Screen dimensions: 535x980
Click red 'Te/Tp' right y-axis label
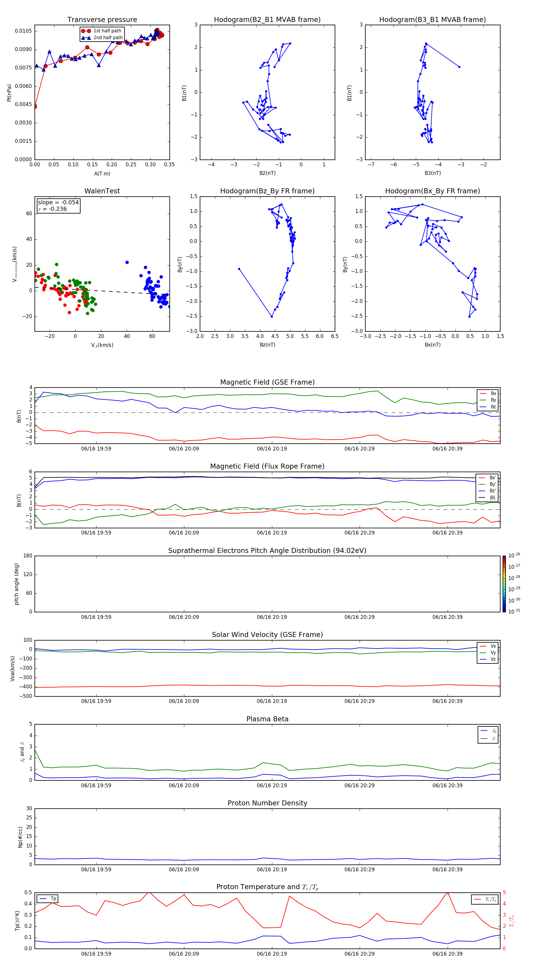click(512, 921)
